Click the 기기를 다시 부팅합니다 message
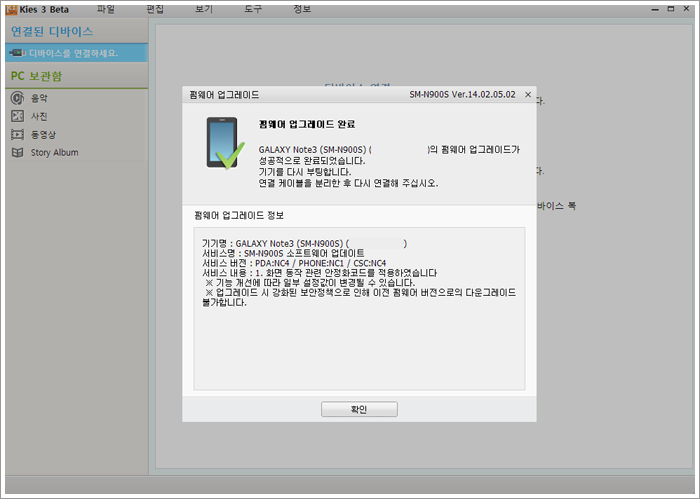The width and height of the screenshot is (700, 499). [305, 172]
